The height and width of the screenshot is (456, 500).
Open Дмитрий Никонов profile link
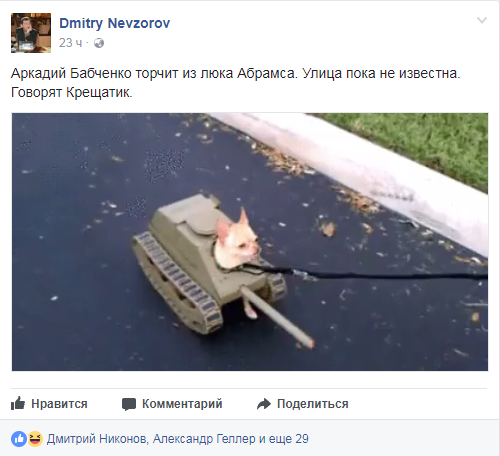point(97,439)
